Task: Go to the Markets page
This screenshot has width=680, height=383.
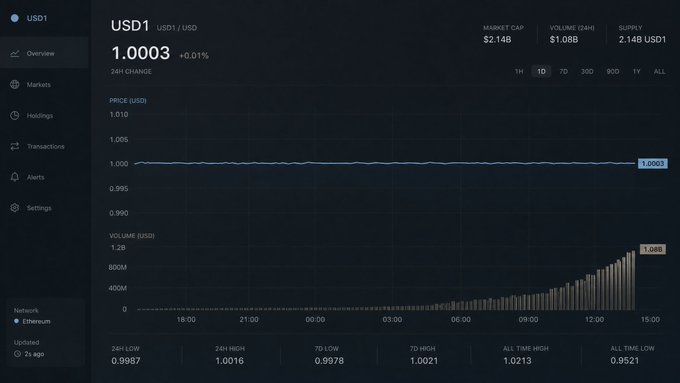Action: pyautogui.click(x=45, y=85)
